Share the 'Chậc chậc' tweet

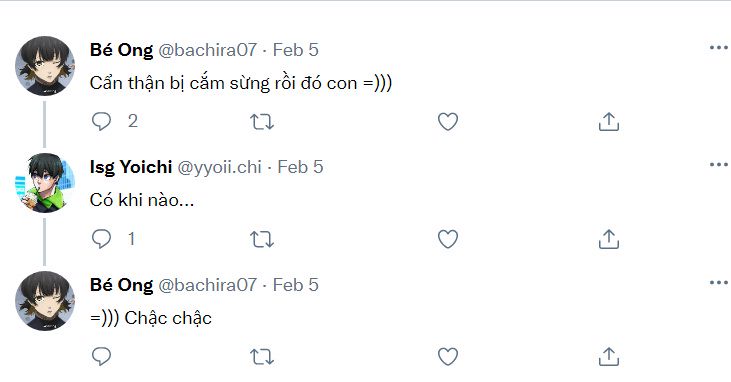(x=609, y=357)
